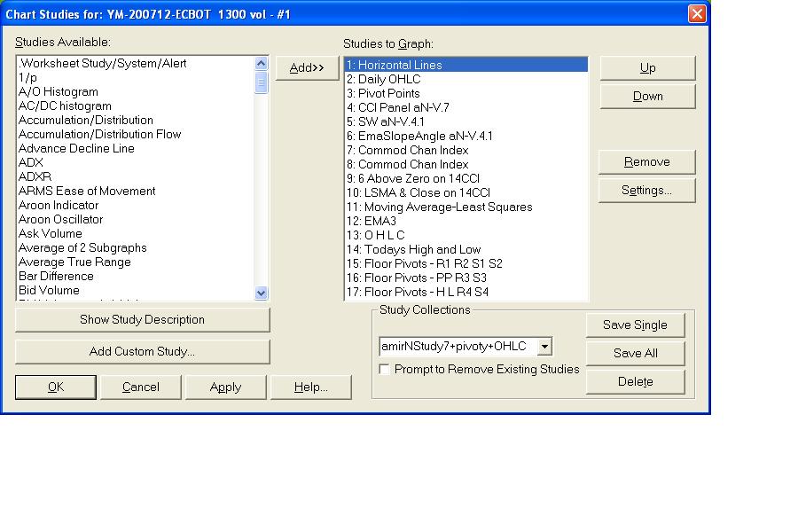Select Pivot Points in Studies to Graph
Viewport: 798px width, 532px height.
coord(388,93)
